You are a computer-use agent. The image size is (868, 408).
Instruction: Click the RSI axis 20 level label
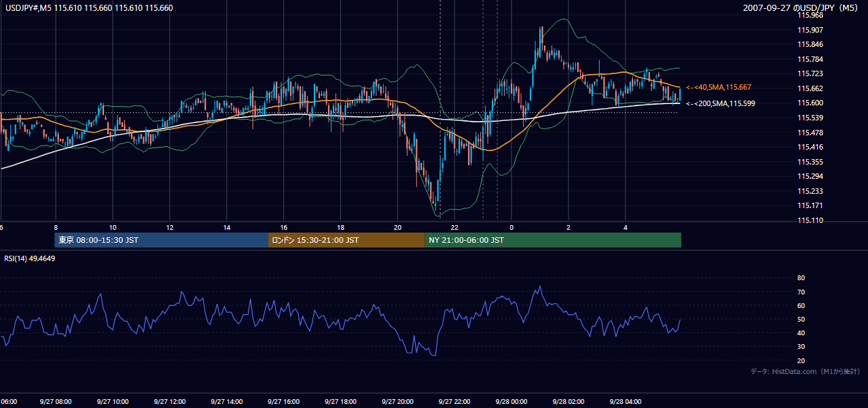coord(801,360)
